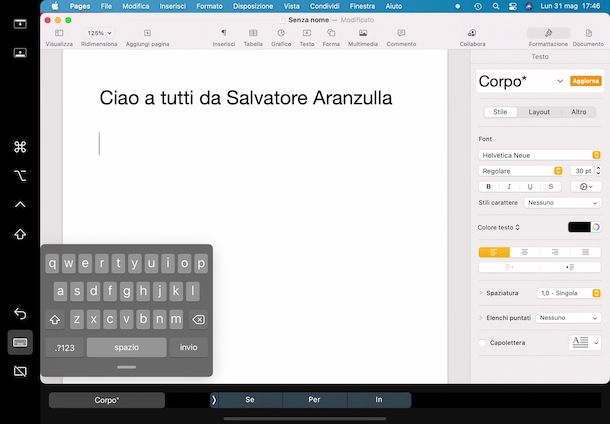Tap the Command key in Sidecar sidebar
Viewport: 610px width, 424px height.
coord(20,147)
